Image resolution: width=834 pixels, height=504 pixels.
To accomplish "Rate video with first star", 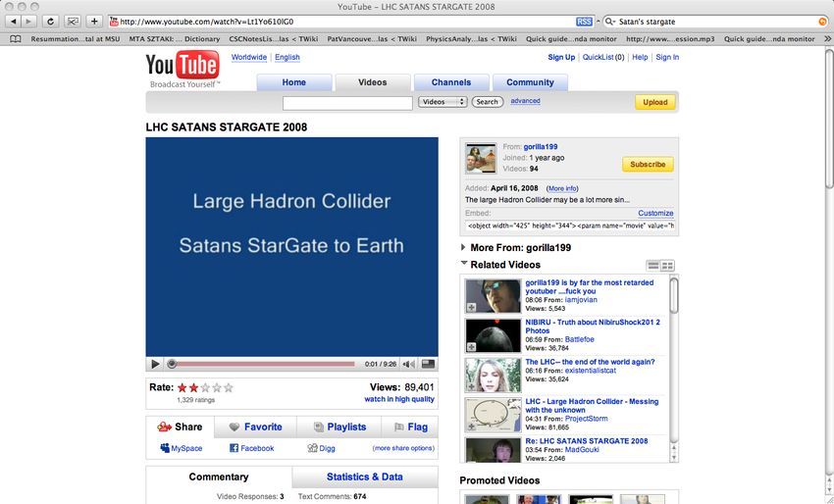I will click(182, 387).
